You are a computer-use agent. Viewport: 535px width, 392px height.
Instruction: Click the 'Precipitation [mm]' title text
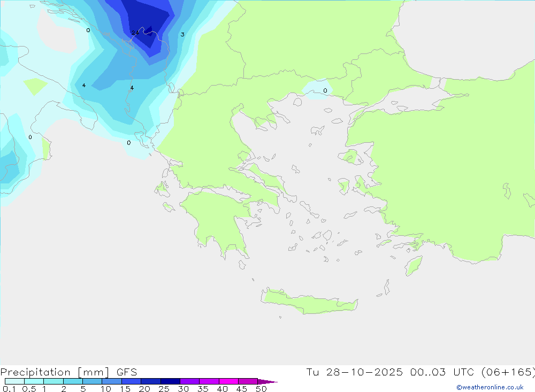55,372
